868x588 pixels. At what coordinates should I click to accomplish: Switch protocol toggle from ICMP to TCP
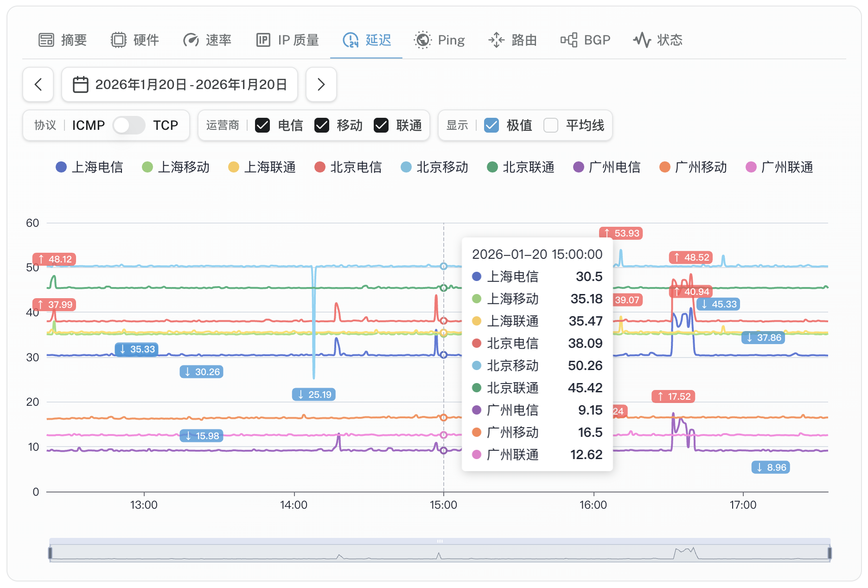click(129, 125)
